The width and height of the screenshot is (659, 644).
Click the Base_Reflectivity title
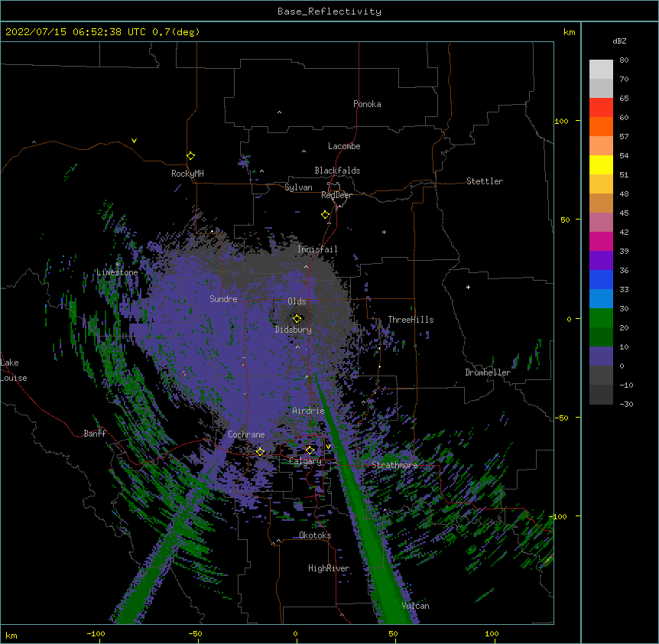(329, 11)
